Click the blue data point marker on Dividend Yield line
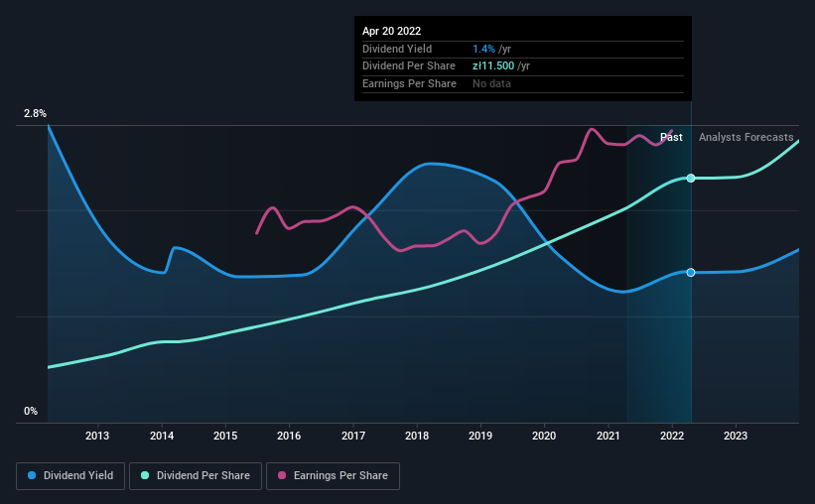Viewport: 815px width, 504px height. click(x=691, y=272)
